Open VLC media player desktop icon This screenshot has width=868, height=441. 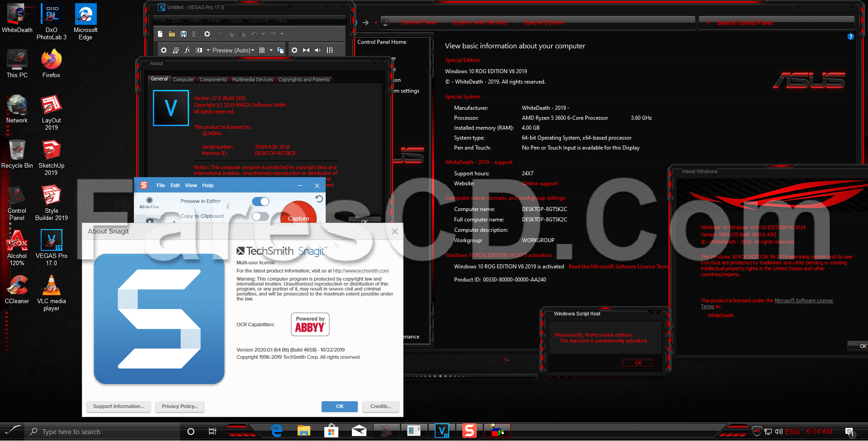coord(52,293)
